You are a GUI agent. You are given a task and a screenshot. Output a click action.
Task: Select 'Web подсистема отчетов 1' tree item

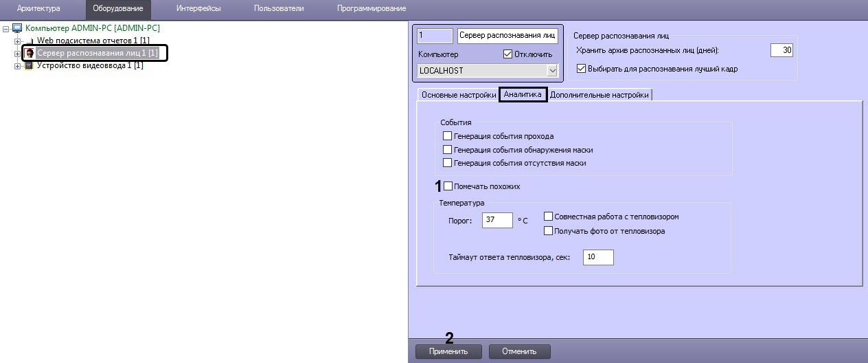[93, 41]
